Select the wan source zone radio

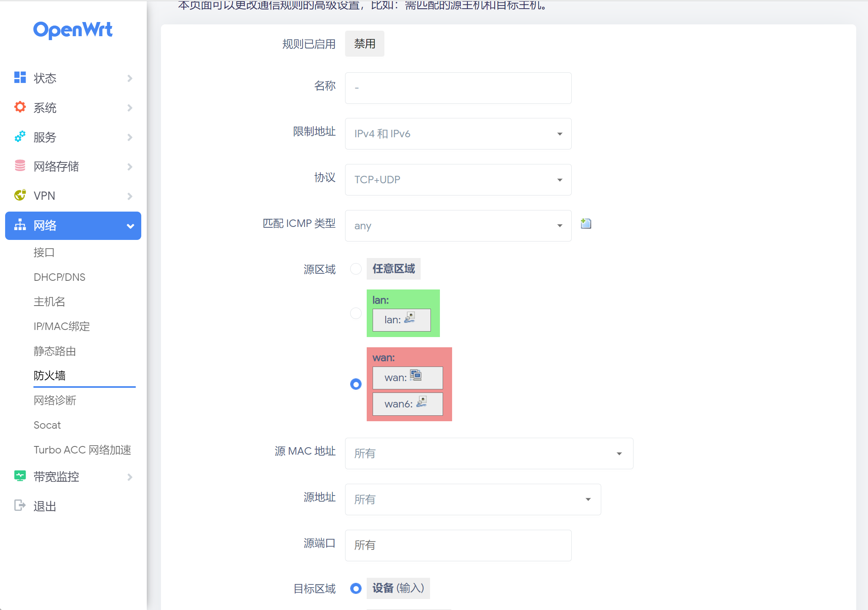tap(356, 384)
